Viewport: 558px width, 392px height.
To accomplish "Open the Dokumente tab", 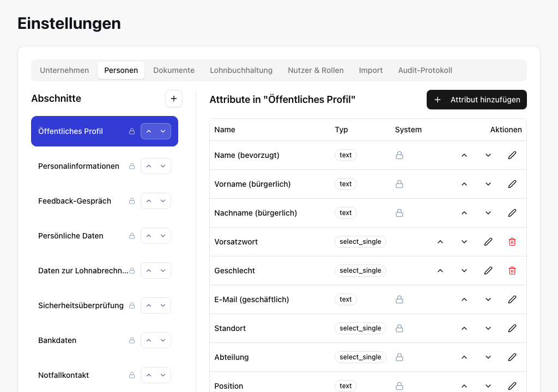I will pos(174,70).
